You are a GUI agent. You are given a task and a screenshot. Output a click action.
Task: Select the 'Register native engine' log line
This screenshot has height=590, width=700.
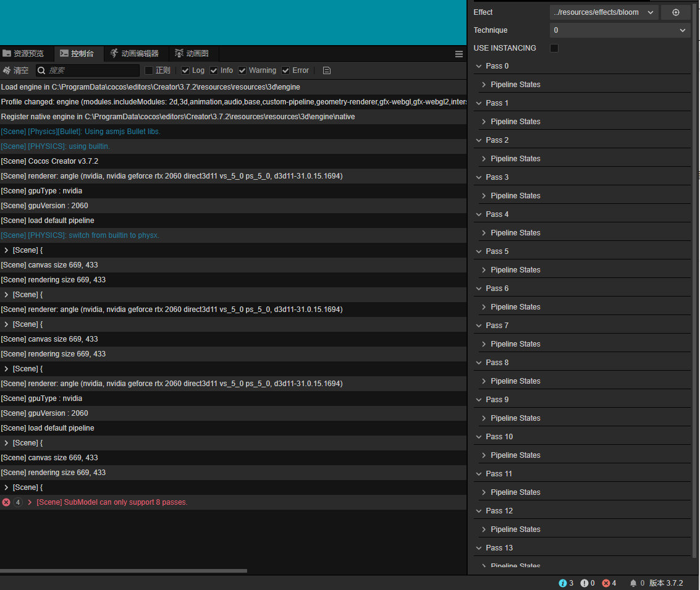[233, 117]
